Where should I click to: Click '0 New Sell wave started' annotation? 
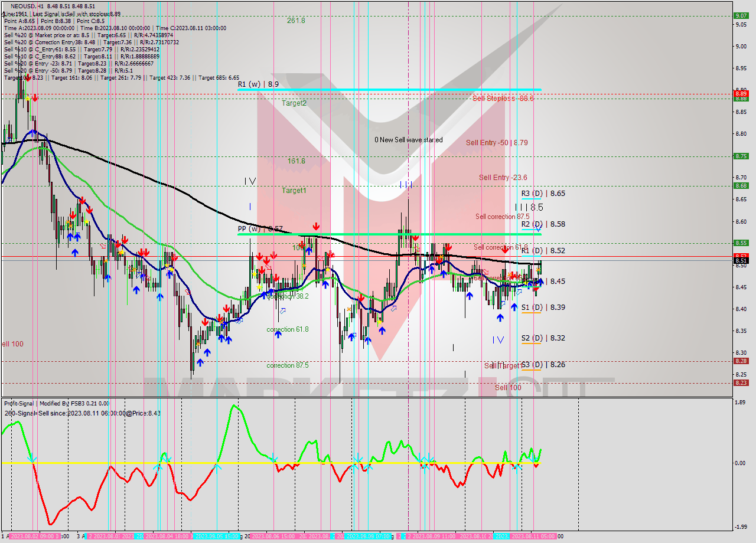[408, 140]
